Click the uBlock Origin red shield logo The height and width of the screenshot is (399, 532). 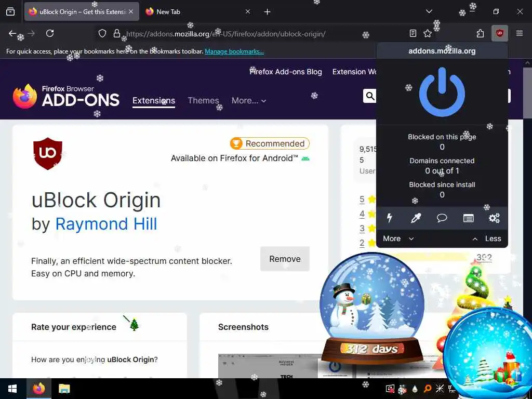point(47,153)
